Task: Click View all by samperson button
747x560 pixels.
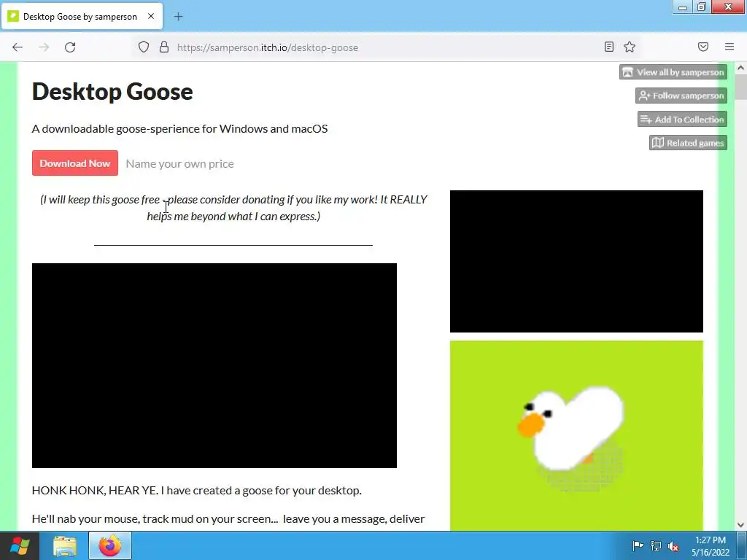Action: pyautogui.click(x=673, y=72)
